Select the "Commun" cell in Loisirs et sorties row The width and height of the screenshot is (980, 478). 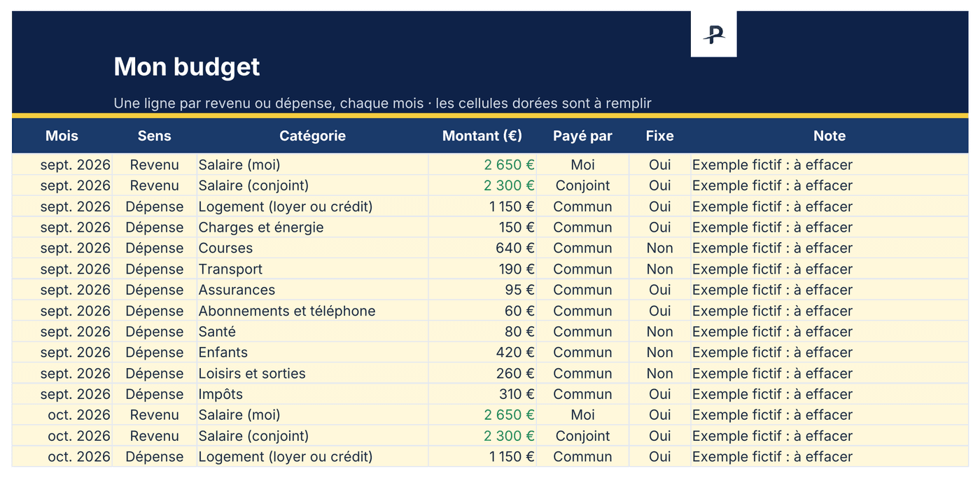(582, 374)
